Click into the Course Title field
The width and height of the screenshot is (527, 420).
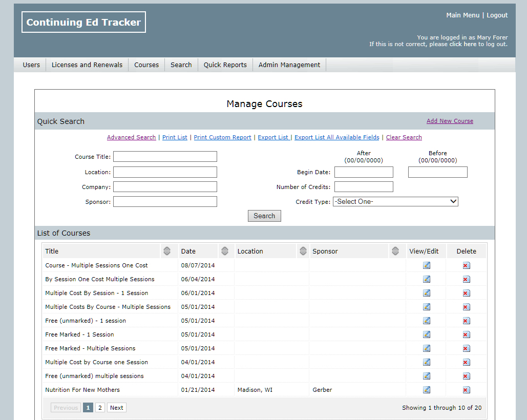[165, 157]
